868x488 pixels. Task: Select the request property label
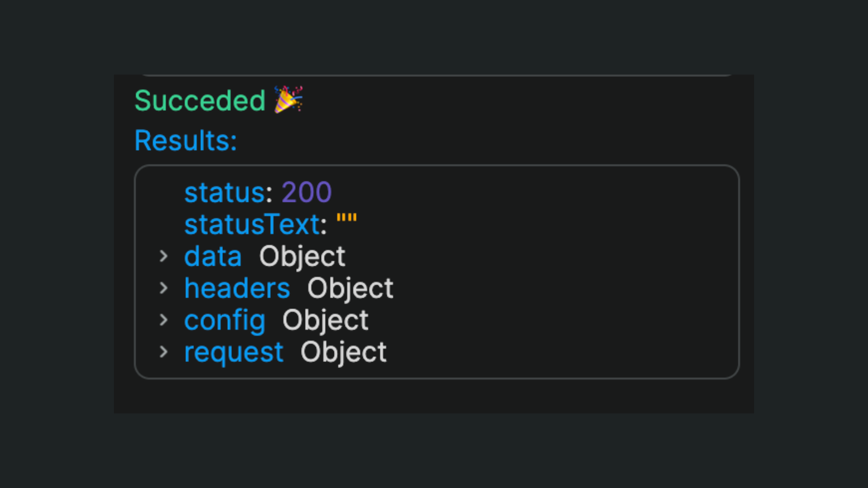(233, 352)
